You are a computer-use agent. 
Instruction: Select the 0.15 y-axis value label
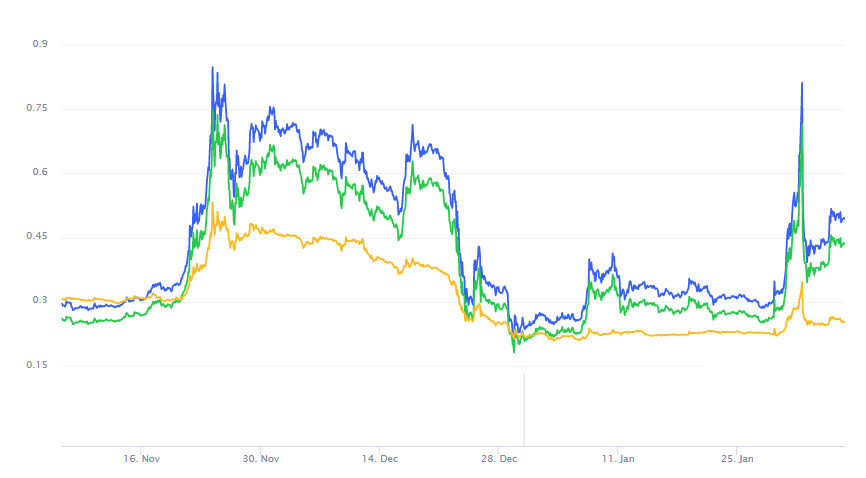click(40, 365)
